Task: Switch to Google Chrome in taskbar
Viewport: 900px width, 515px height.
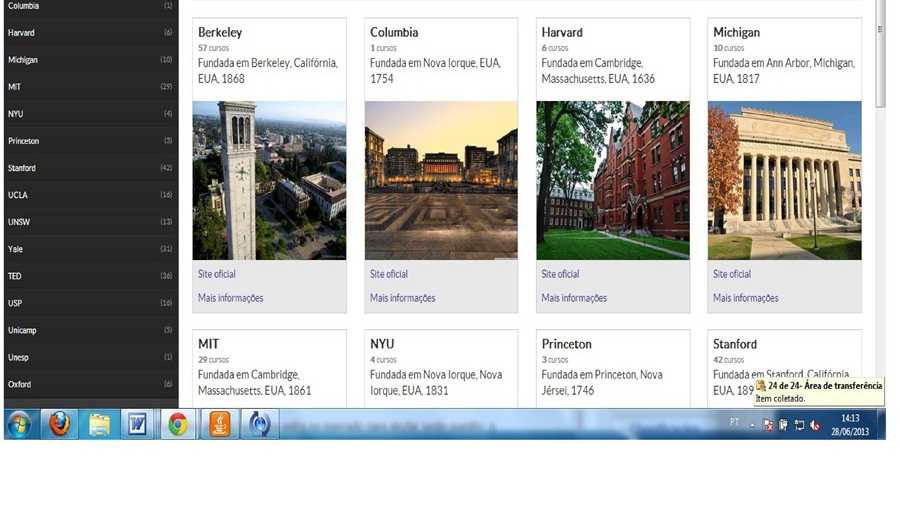Action: pyautogui.click(x=178, y=424)
